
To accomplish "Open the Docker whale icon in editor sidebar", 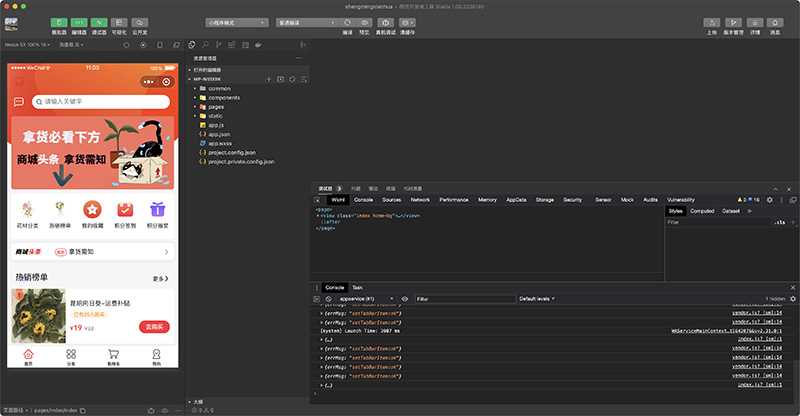I will 258,45.
